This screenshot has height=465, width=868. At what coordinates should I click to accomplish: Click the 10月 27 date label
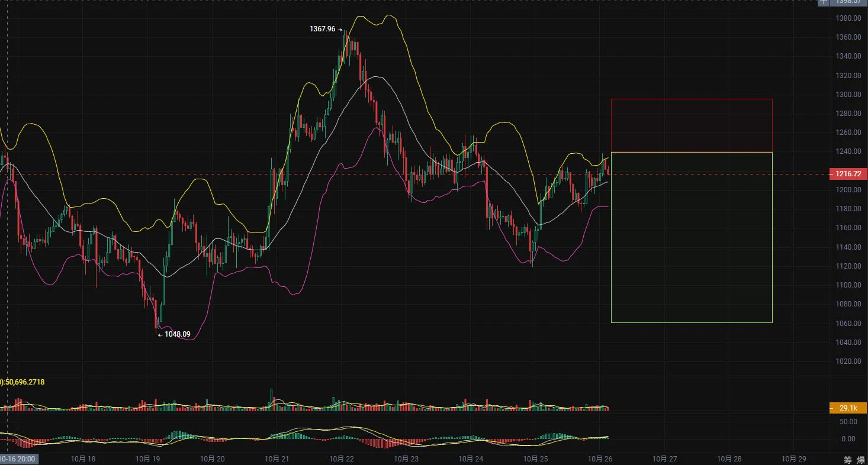click(x=664, y=458)
